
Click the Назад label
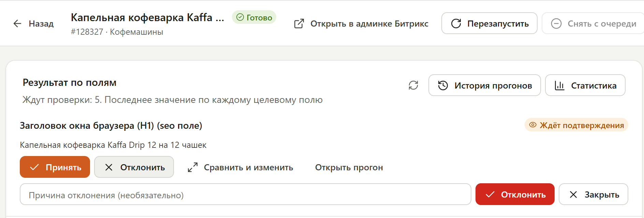(x=41, y=24)
